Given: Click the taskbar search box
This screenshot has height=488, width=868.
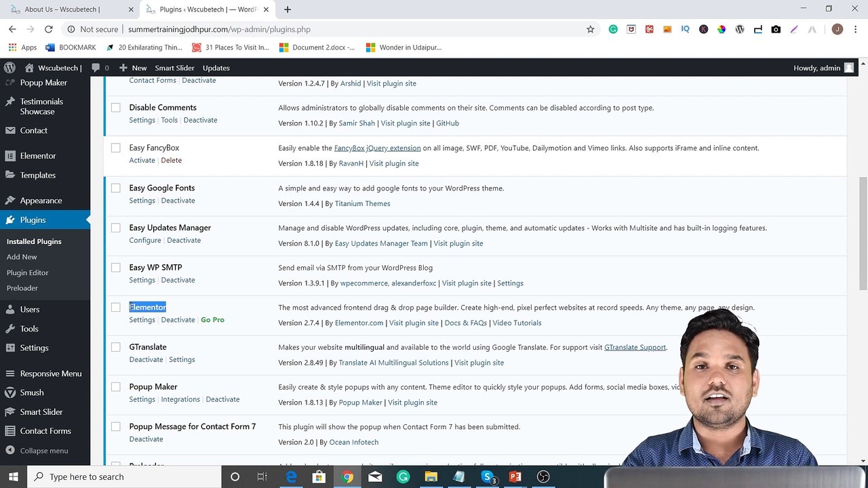Looking at the screenshot, I should point(125,476).
